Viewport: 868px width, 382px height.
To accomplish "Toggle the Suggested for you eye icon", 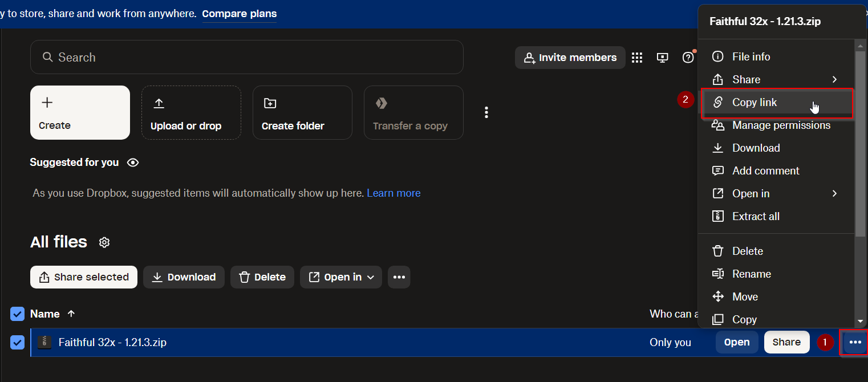I will click(133, 162).
